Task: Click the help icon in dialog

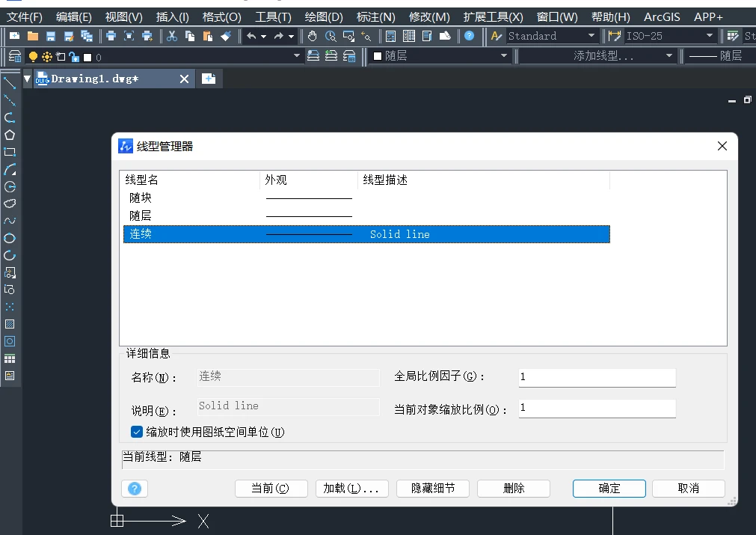Action: (135, 489)
